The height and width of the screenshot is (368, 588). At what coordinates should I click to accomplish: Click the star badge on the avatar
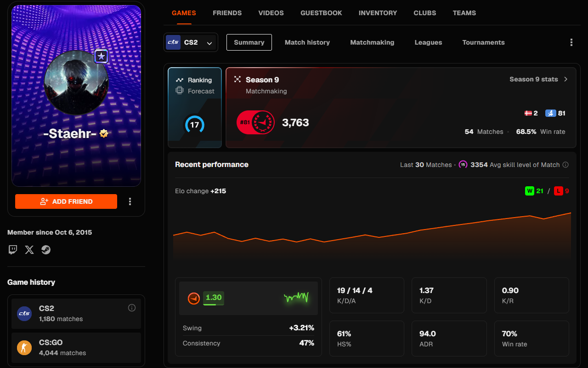click(101, 57)
